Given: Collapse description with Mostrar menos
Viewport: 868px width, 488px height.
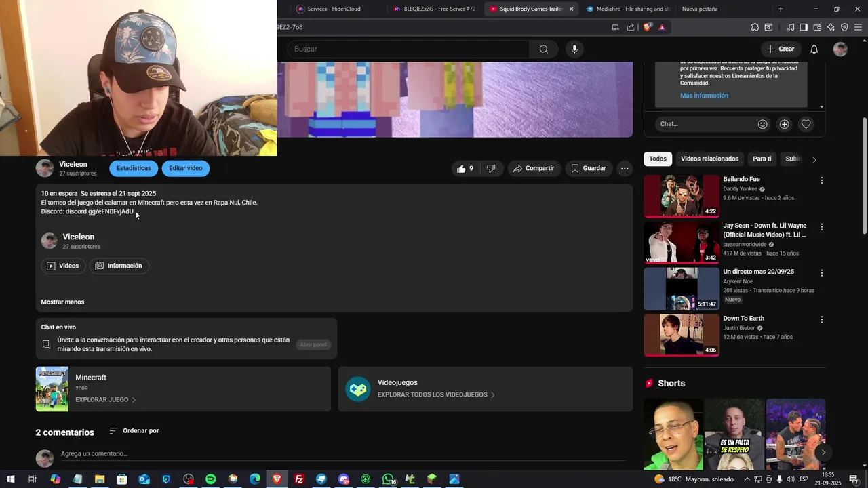Looking at the screenshot, I should click(x=62, y=302).
